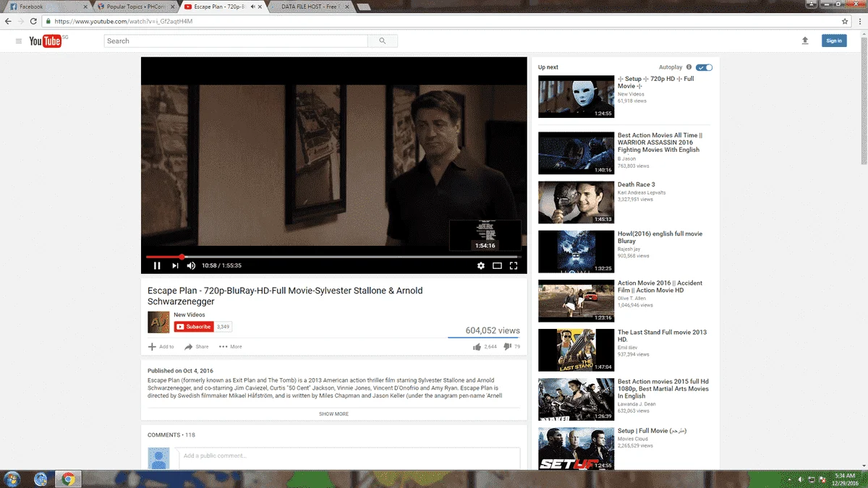
Task: Subscribe to New Videos channel
Action: (194, 327)
